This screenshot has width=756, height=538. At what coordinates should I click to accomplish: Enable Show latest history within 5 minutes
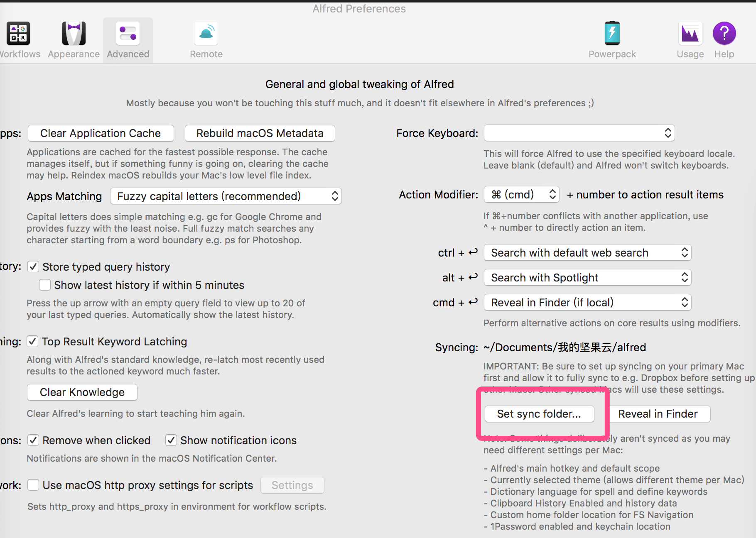click(x=45, y=285)
